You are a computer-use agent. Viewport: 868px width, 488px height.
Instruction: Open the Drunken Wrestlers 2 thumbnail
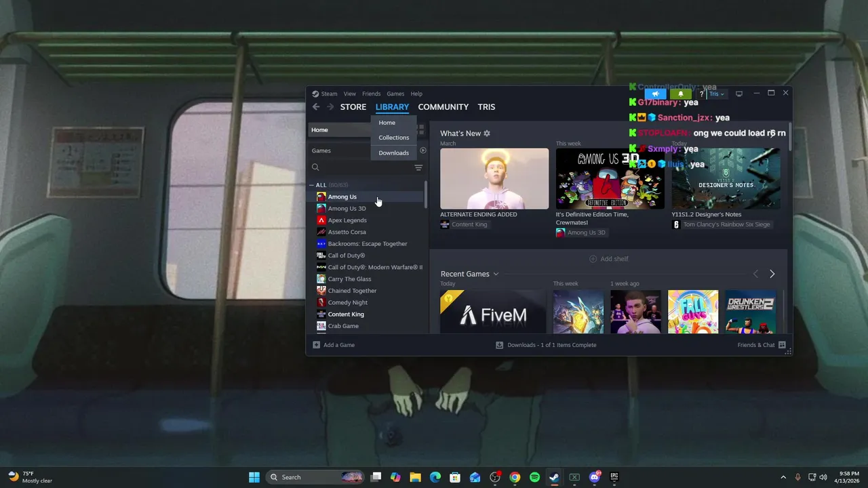pos(751,312)
